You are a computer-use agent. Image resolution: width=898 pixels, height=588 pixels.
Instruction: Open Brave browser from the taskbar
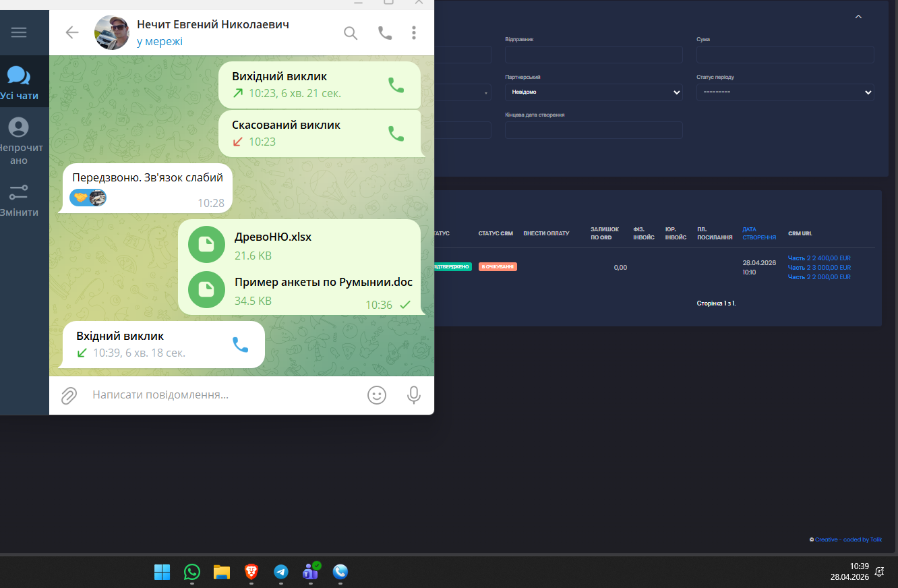coord(251,572)
